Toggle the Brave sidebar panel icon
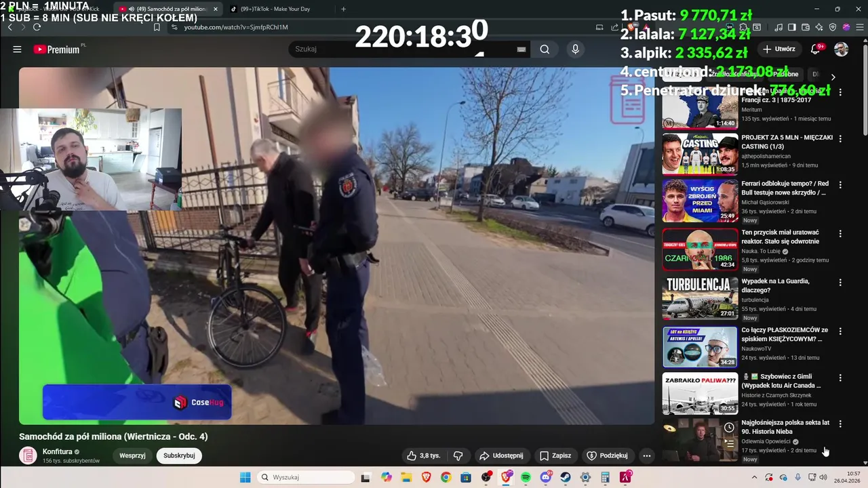This screenshot has width=868, height=488. click(792, 27)
